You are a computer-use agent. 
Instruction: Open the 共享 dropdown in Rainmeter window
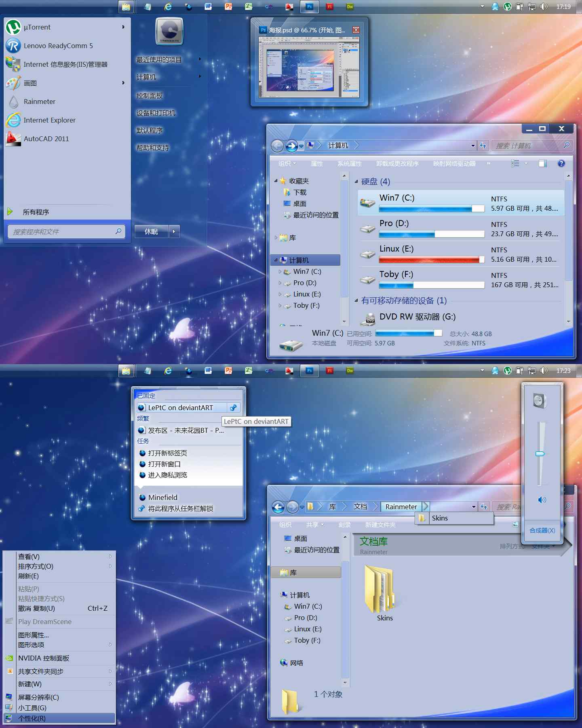315,525
